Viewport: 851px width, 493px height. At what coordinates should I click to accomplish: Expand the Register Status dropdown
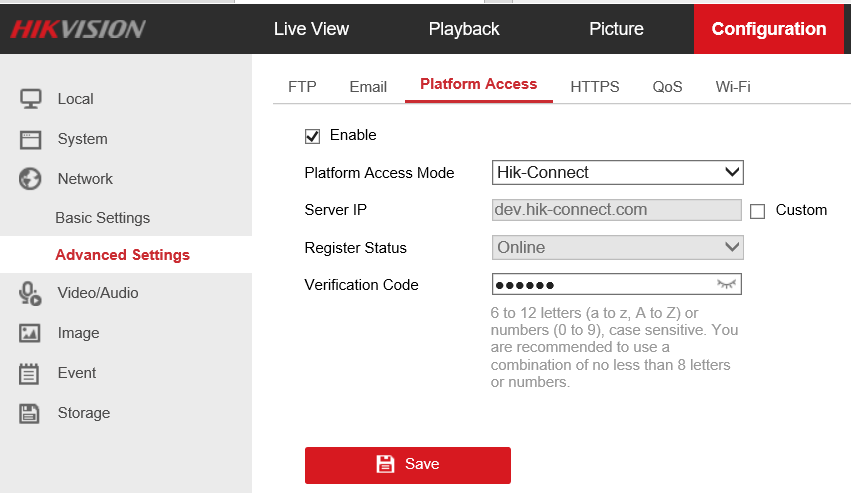point(617,247)
